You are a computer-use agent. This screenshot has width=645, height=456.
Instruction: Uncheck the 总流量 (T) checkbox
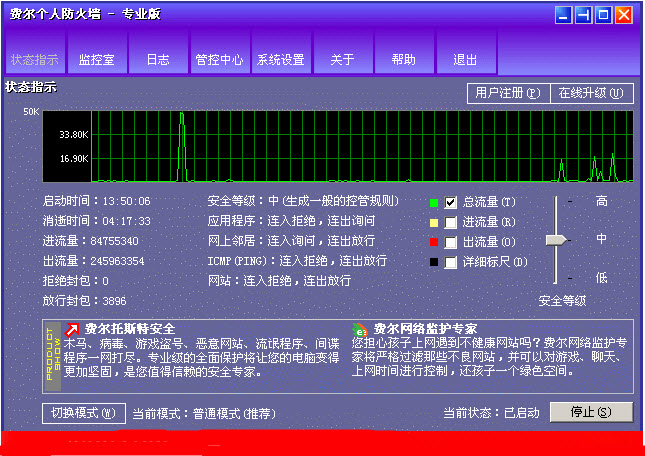451,203
